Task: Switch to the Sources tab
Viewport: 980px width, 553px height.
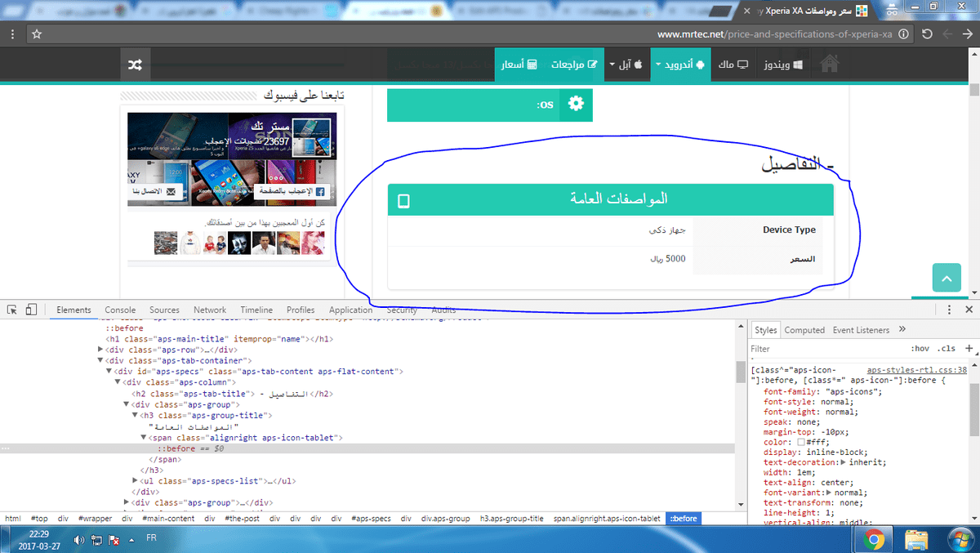Action: point(164,310)
